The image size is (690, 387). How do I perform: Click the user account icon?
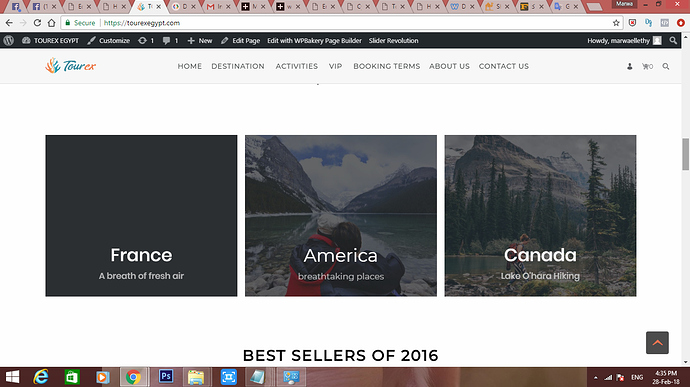point(630,66)
